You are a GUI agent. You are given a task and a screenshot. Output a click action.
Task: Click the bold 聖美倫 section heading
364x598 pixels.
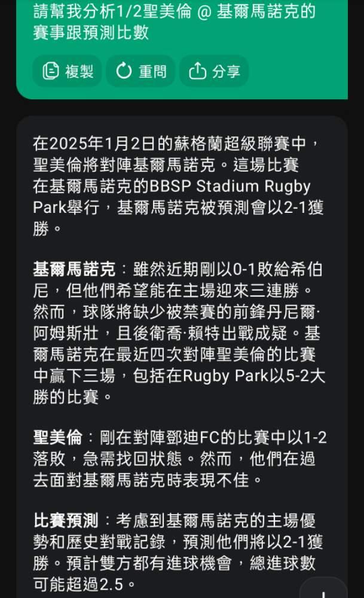(57, 438)
